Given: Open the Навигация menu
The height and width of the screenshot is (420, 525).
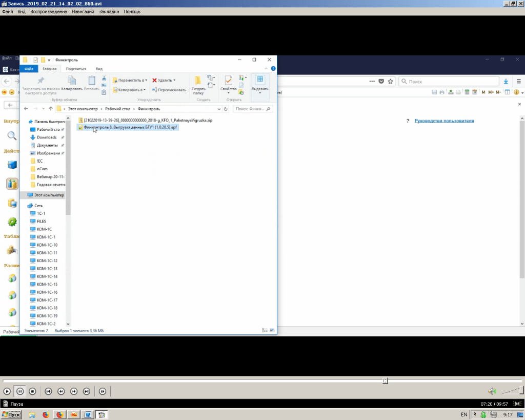Looking at the screenshot, I should 83,11.
